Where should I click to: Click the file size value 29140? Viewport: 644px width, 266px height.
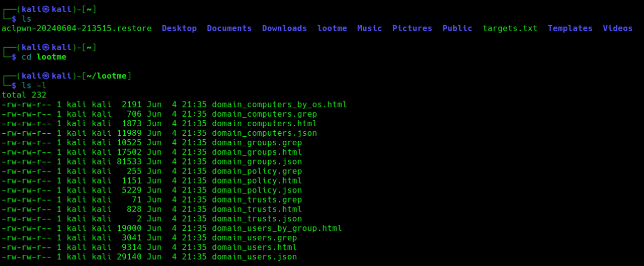click(129, 257)
